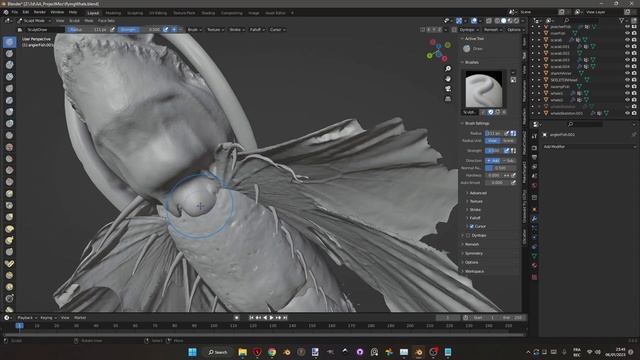Hide scarab.001 with its eye icon
640x360 pixels.
[627, 47]
